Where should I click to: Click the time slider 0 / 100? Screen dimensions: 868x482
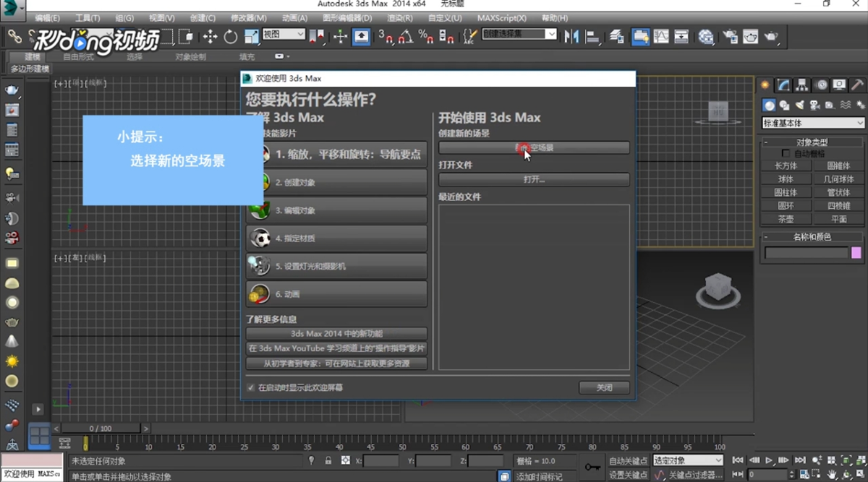[x=101, y=429]
